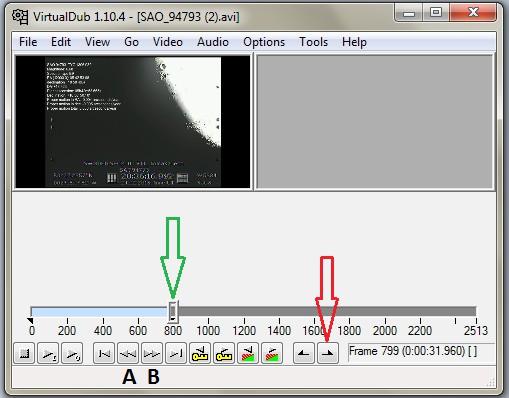This screenshot has height=398, width=509.
Task: Click the Frame 799 status field
Action: [421, 352]
